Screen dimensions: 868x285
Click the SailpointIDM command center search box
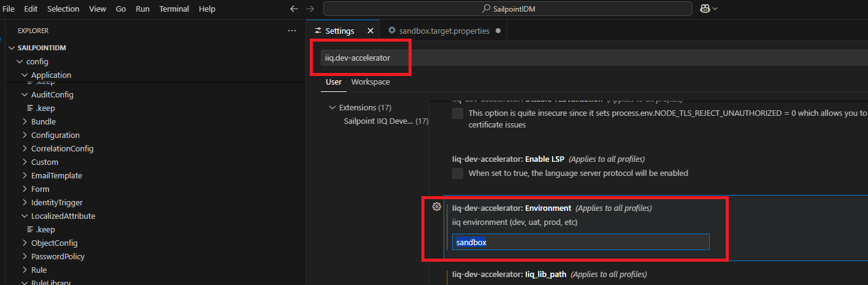(x=508, y=9)
